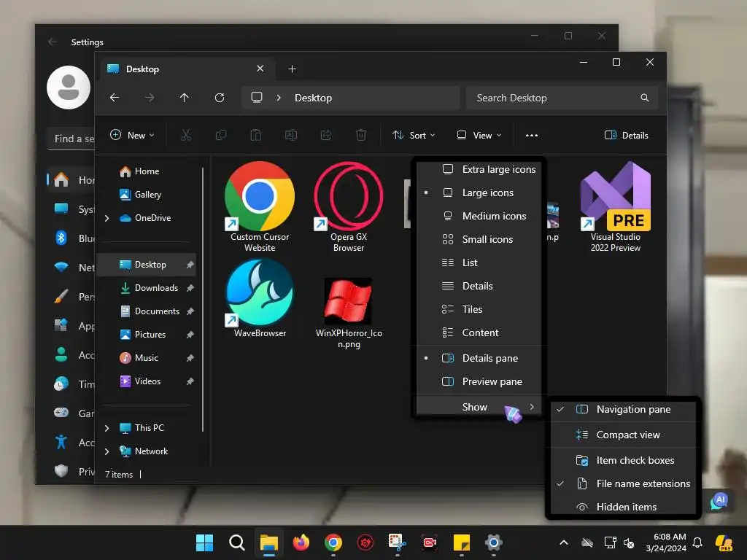Screen dimensions: 747x560
Task: Refresh the Desktop folder
Action: point(220,98)
